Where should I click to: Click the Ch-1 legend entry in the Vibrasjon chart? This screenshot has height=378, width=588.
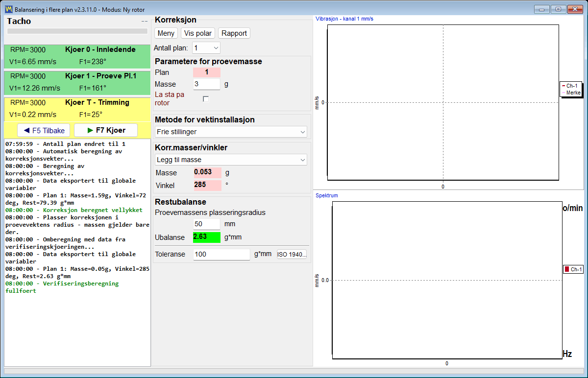(571, 86)
